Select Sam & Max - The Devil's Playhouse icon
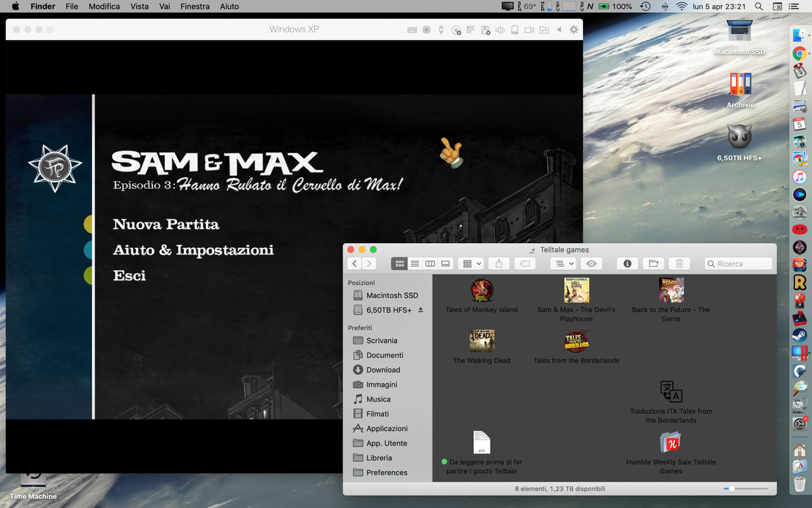Viewport: 812px width, 508px height. 577,290
